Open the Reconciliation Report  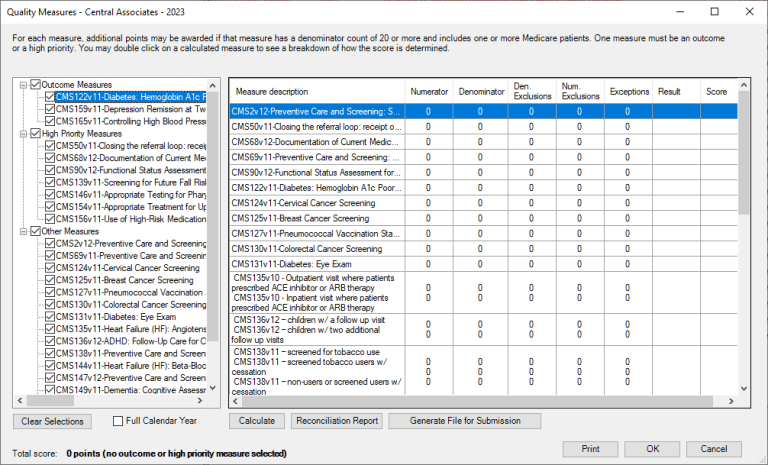coord(337,421)
